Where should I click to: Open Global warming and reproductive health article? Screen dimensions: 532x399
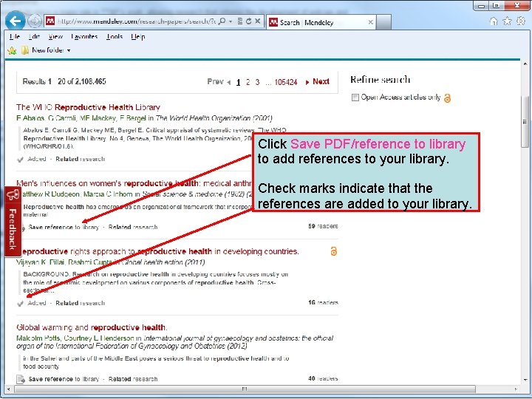click(x=92, y=327)
